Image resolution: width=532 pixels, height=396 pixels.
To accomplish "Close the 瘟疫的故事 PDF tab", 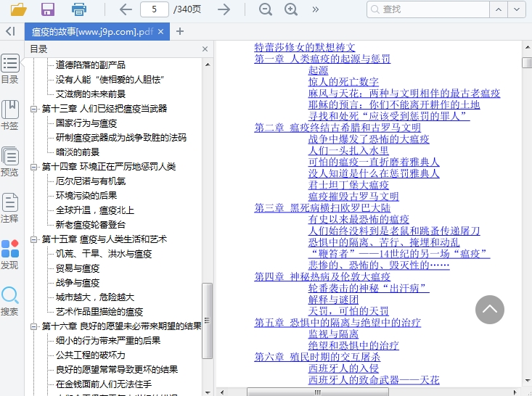I will pyautogui.click(x=161, y=31).
